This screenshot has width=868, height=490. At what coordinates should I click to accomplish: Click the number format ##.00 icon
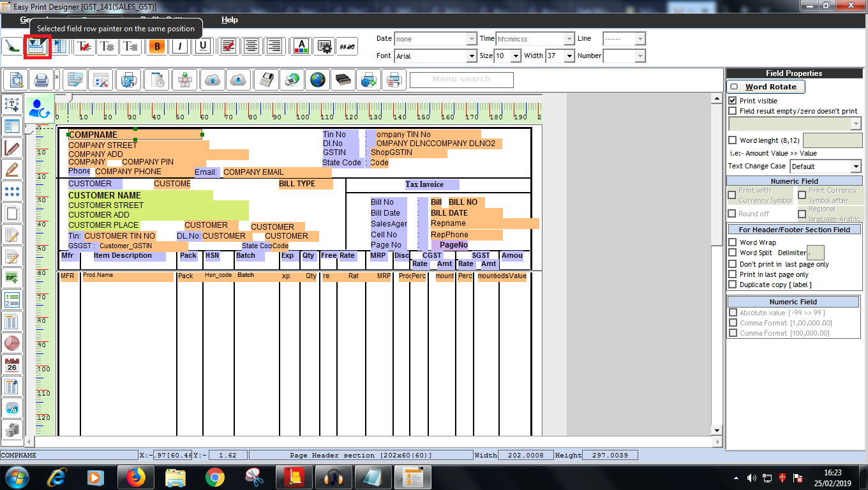347,46
